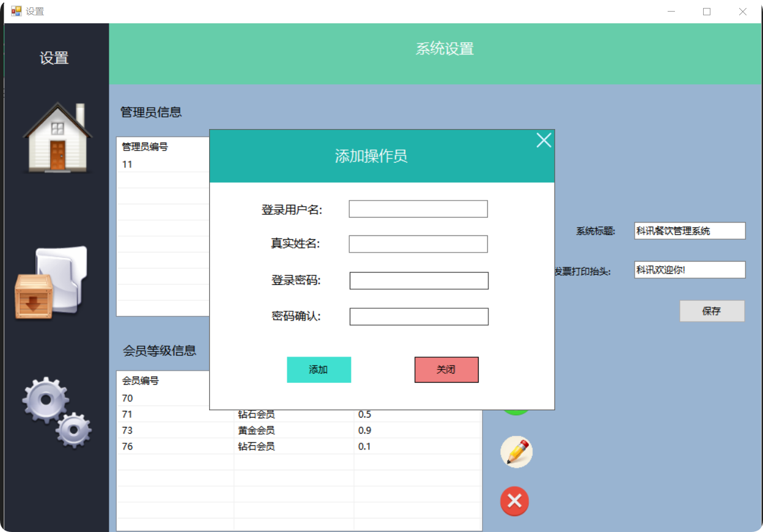Select member row with ID 71
Viewport: 763px width, 532px height.
299,414
